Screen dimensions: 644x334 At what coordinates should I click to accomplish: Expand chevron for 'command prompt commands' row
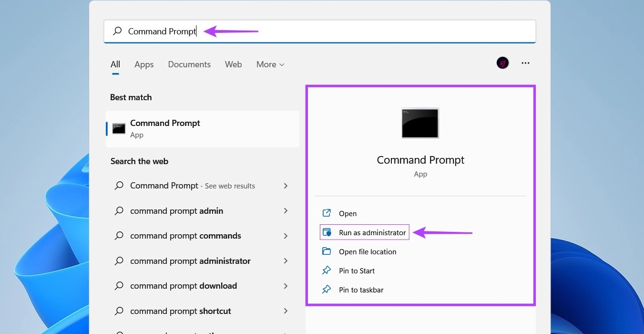pyautogui.click(x=286, y=236)
